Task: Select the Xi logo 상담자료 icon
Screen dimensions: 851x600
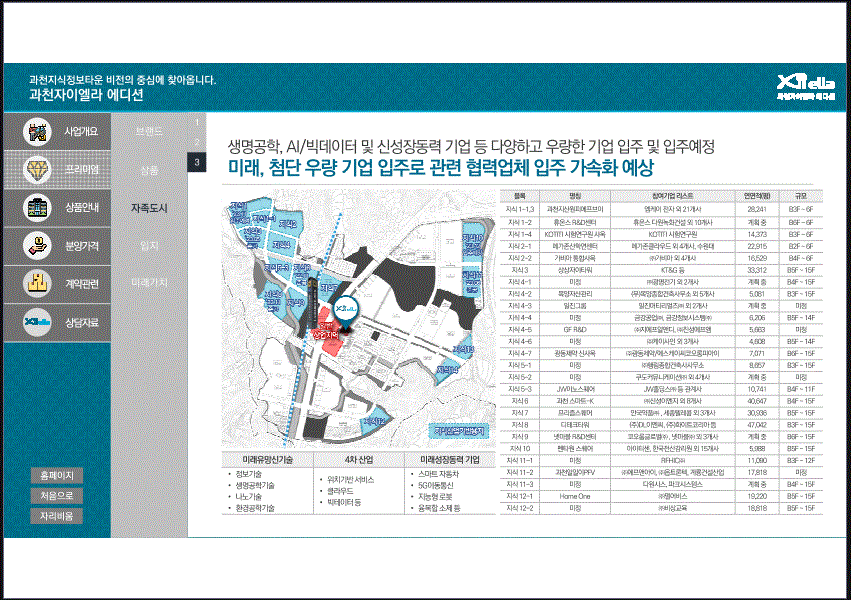Action: coord(37,322)
